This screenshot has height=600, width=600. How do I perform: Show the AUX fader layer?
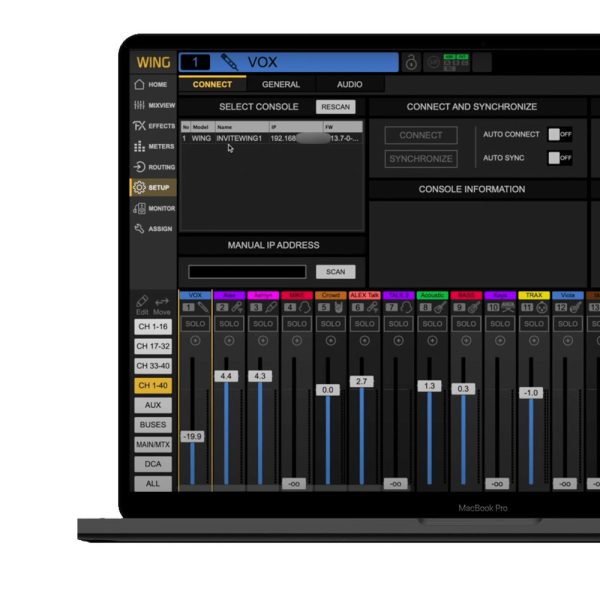pos(153,405)
